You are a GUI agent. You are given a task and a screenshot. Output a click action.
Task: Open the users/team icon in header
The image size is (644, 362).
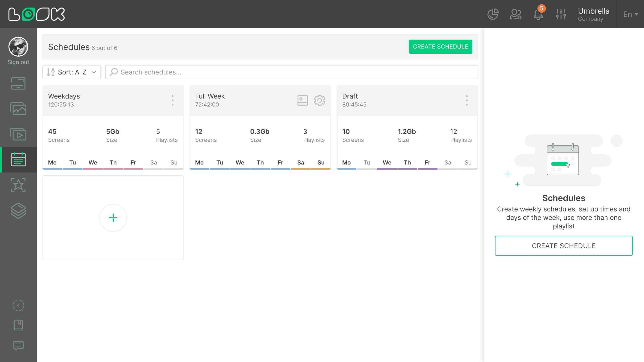[x=516, y=14]
